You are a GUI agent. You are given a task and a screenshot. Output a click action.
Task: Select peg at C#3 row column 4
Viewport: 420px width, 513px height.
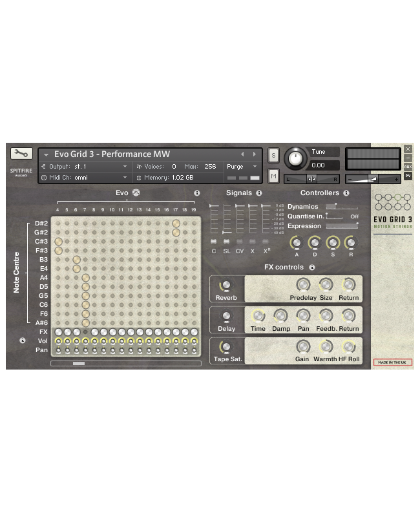click(x=58, y=242)
